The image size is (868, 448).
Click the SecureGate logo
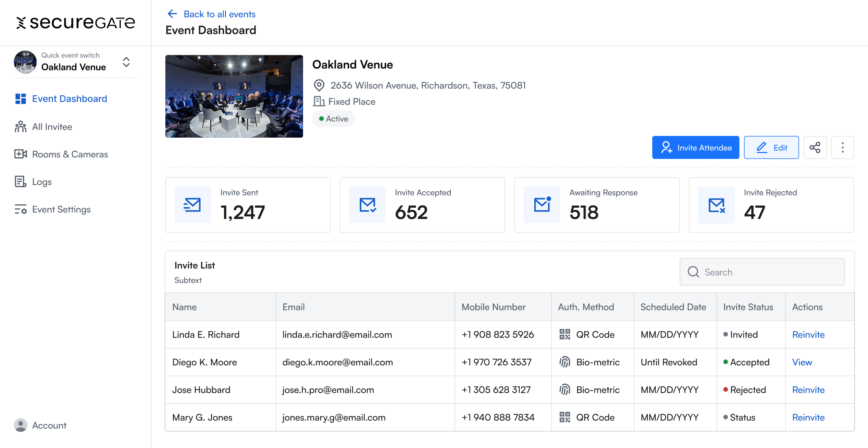[x=76, y=23]
